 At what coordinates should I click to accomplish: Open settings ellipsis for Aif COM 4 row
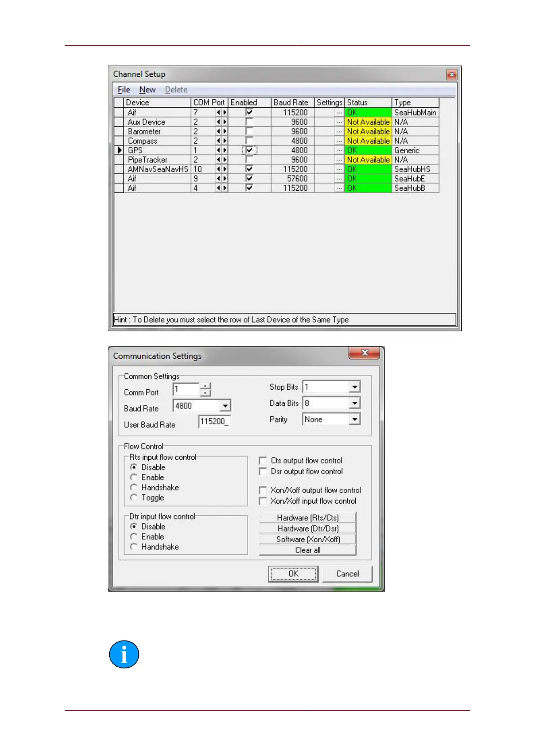coord(339,188)
